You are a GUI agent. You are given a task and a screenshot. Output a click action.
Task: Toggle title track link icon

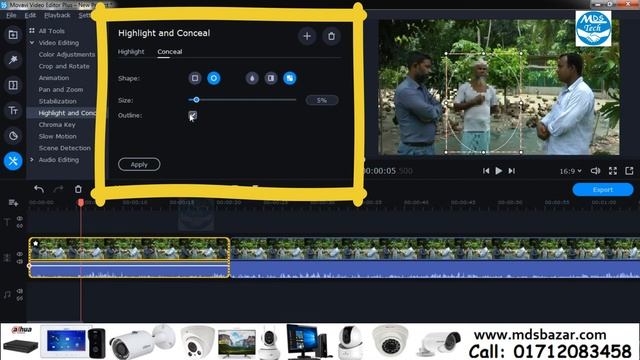20,225
